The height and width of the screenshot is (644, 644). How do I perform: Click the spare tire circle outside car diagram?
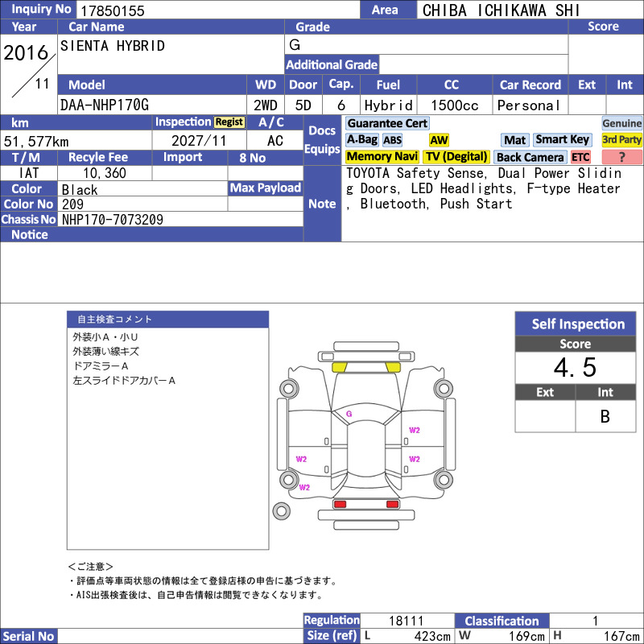tap(281, 511)
